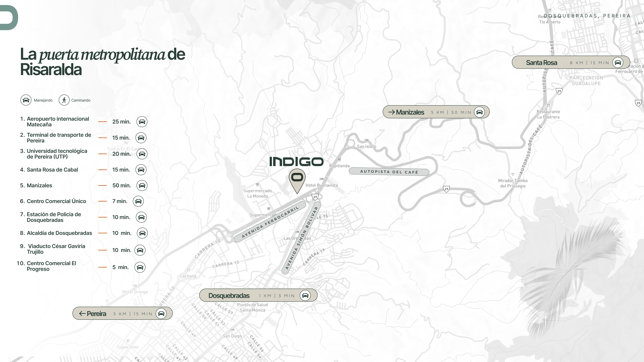
Task: Click the Dosquebradas, Pereira header text
Action: 587,16
